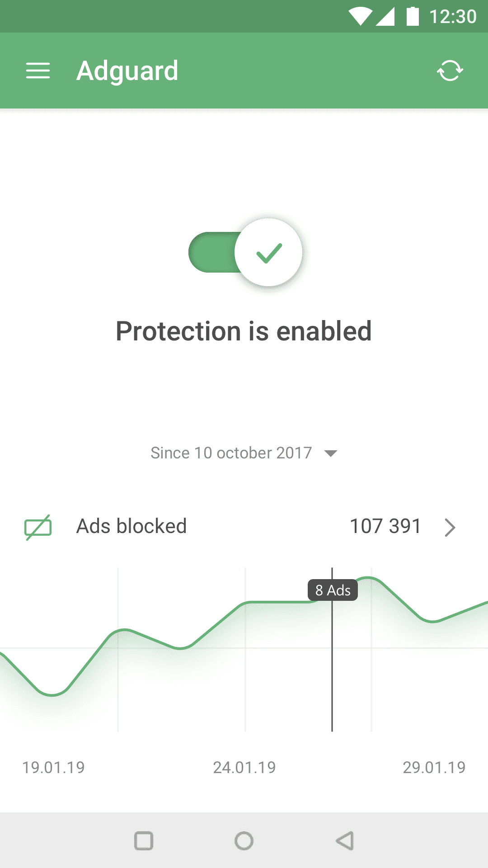This screenshot has width=488, height=868.
Task: Click the 8 Ads chart tooltip
Action: coord(333,590)
